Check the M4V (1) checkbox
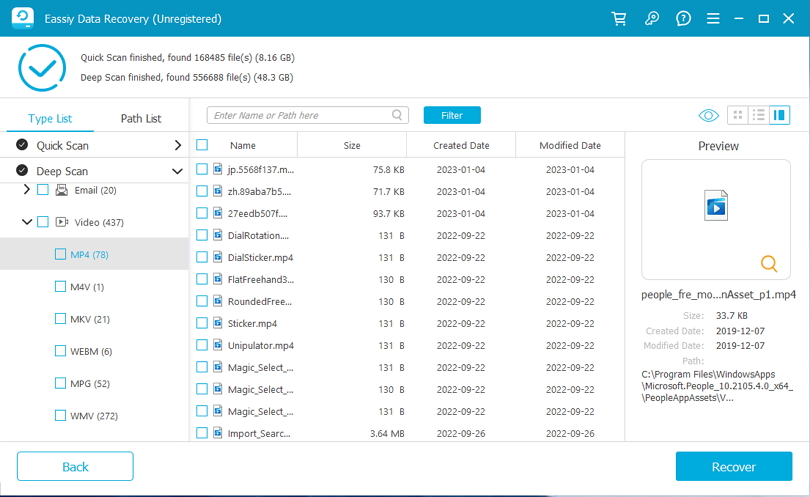Viewport: 810px width, 497px height. pos(60,286)
